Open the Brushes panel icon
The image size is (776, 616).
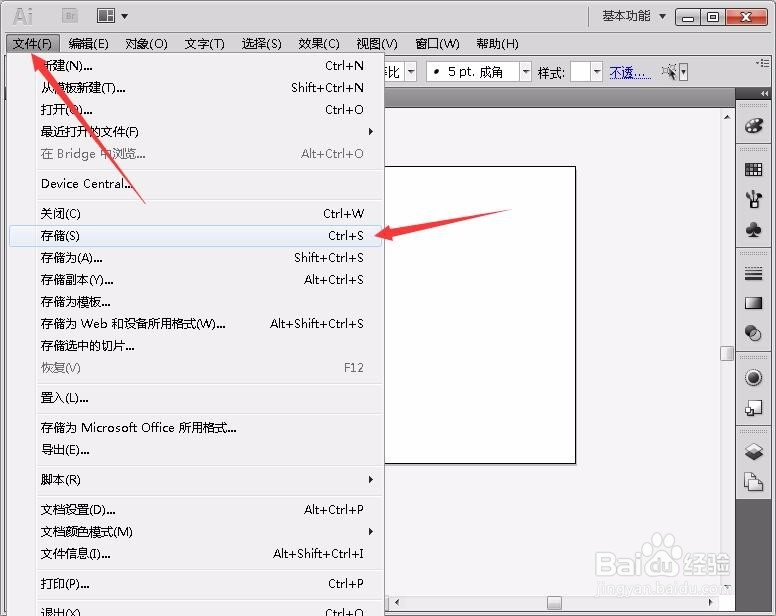(x=753, y=199)
